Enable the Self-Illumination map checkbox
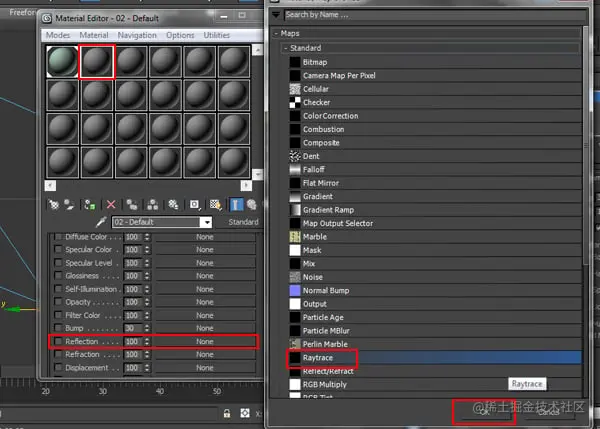Image resolution: width=600 pixels, height=429 pixels. click(58, 289)
